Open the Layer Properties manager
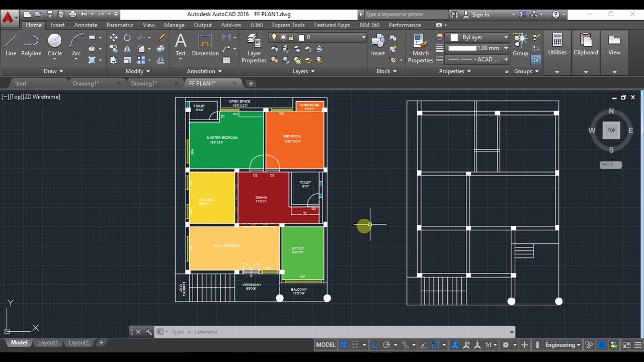This screenshot has width=644, height=362. click(x=254, y=48)
